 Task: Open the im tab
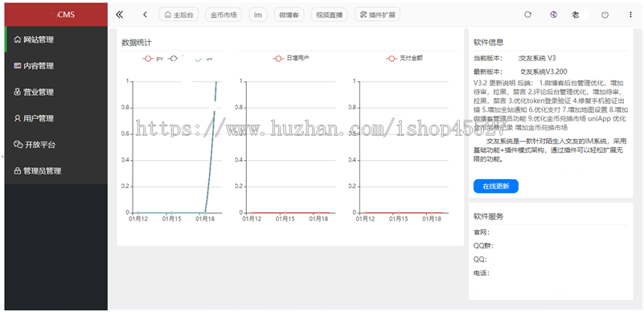[x=258, y=14]
